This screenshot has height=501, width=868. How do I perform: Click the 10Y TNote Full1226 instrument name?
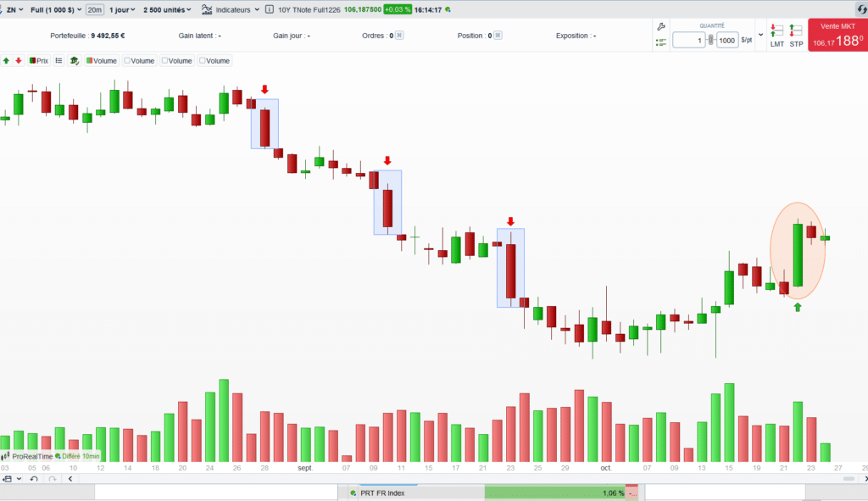coord(309,10)
